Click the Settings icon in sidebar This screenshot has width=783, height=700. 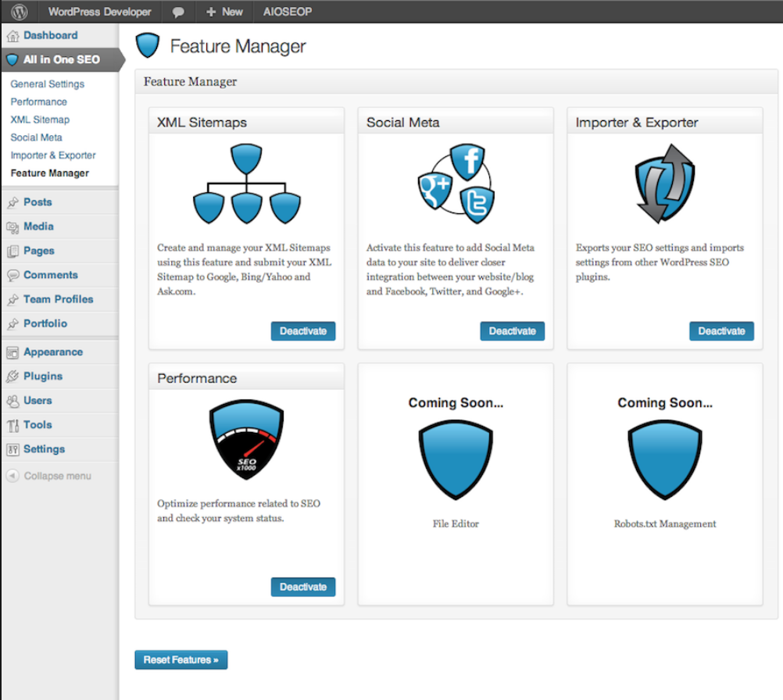[13, 449]
